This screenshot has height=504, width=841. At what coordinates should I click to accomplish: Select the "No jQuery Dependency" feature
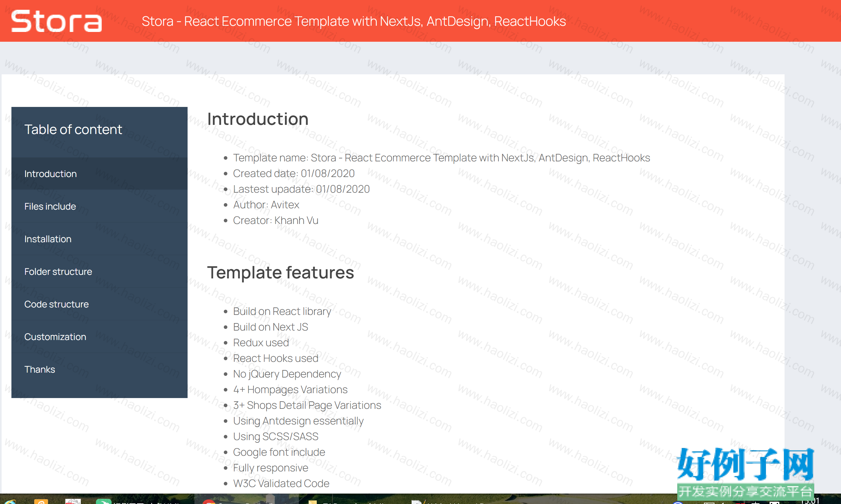[x=287, y=374]
